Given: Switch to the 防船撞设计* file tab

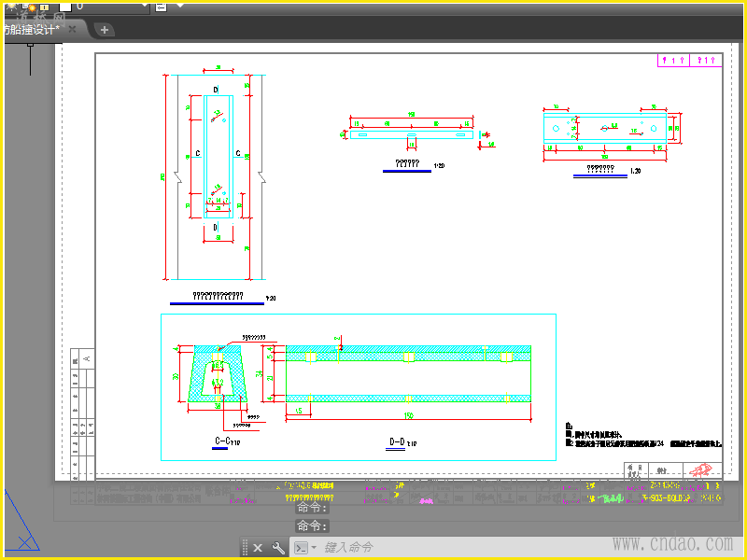Looking at the screenshot, I should click(32, 30).
